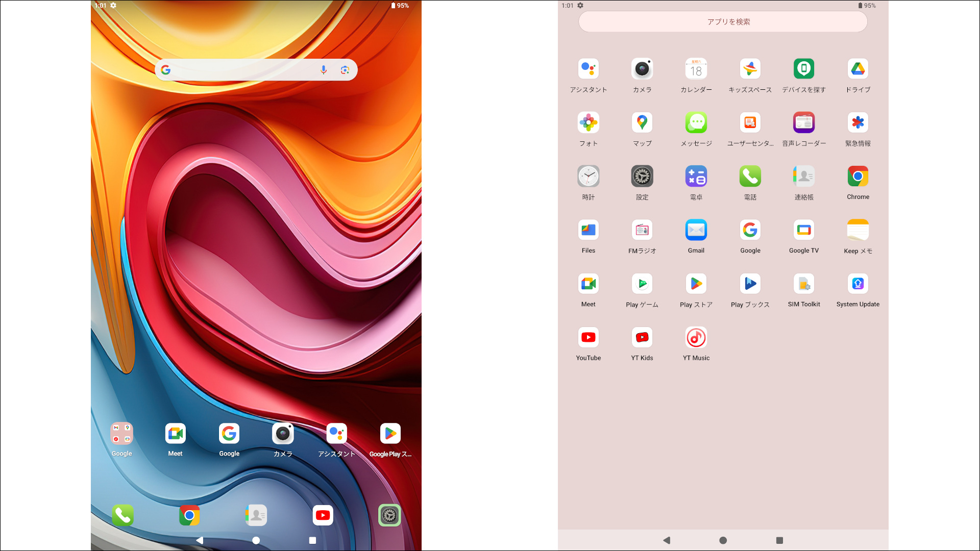Open Google Maps in app drawer
This screenshot has height=551, width=980.
(642, 123)
